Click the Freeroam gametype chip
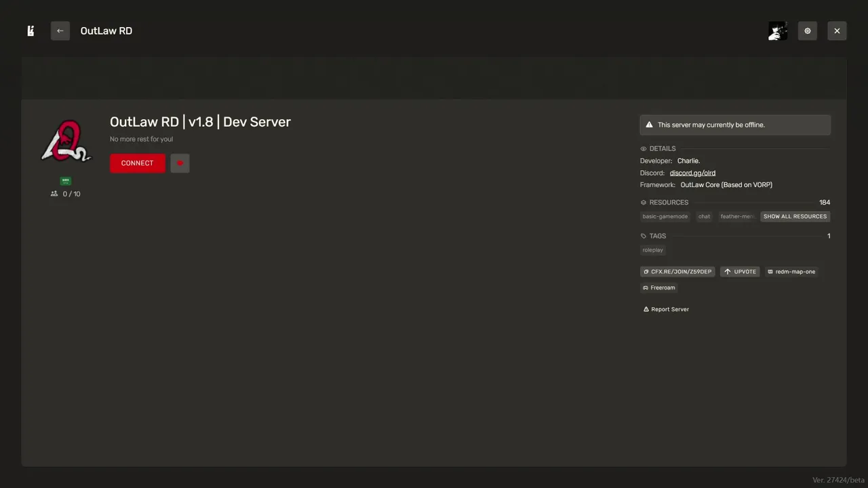 pyautogui.click(x=659, y=287)
